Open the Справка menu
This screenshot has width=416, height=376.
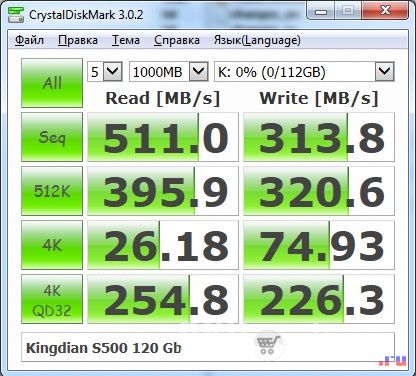[177, 40]
